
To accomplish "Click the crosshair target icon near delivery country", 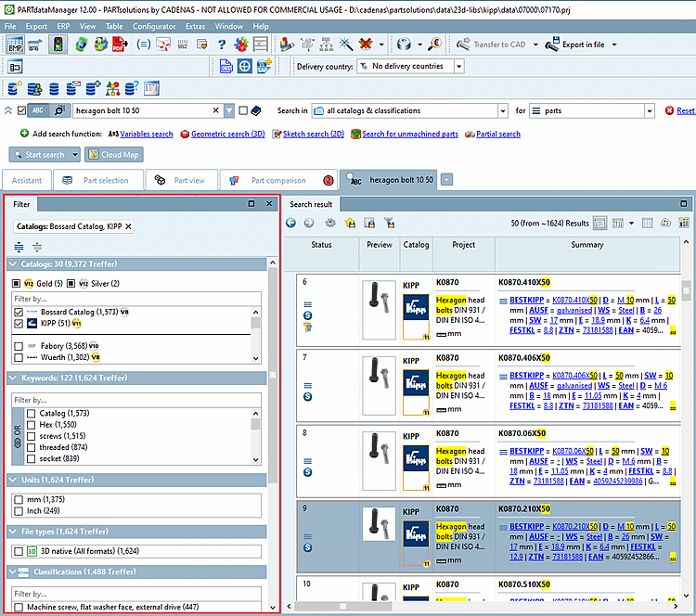I will [x=245, y=66].
